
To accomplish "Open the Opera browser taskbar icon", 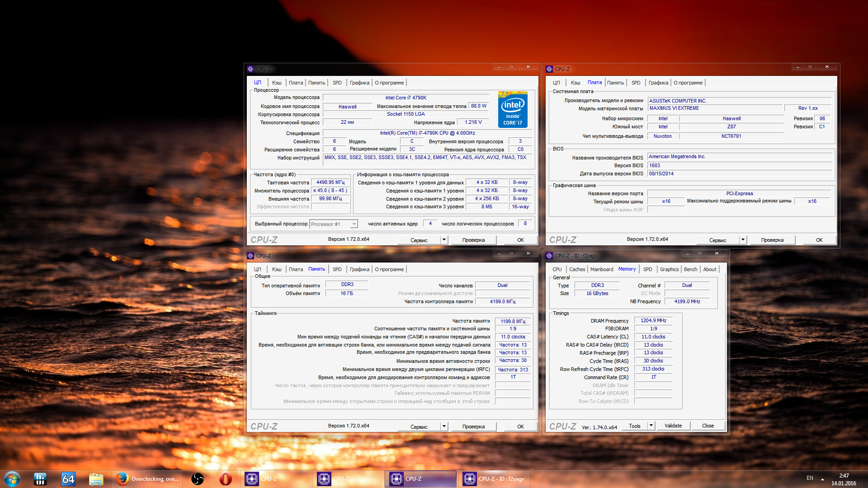I will [226, 479].
